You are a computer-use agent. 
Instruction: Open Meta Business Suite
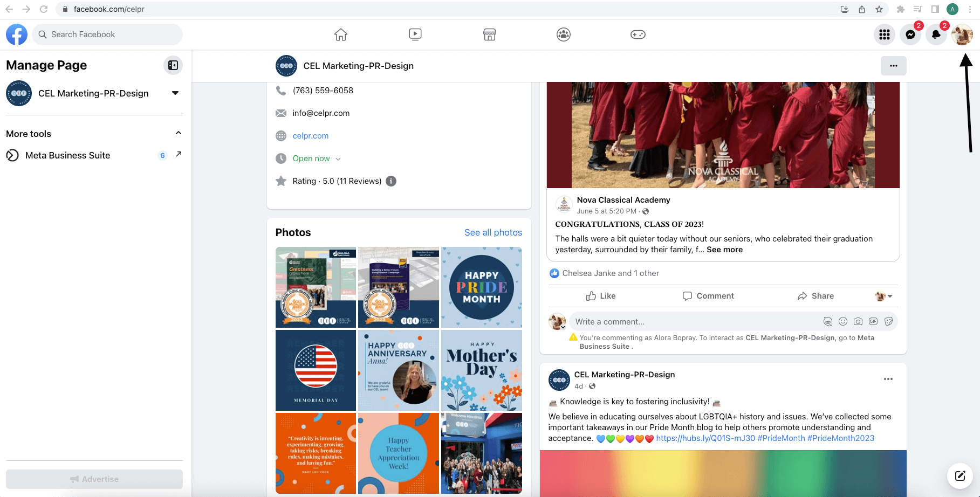click(94, 155)
